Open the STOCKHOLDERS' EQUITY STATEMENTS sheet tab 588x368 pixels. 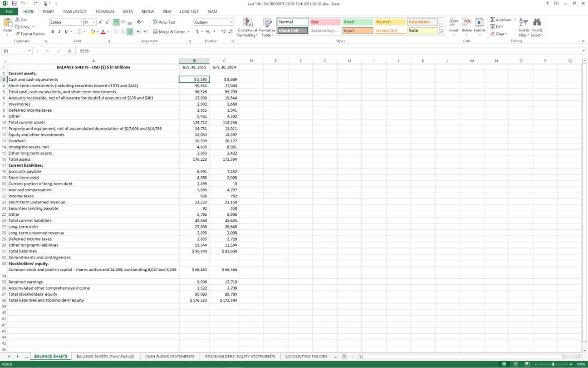tap(240, 357)
